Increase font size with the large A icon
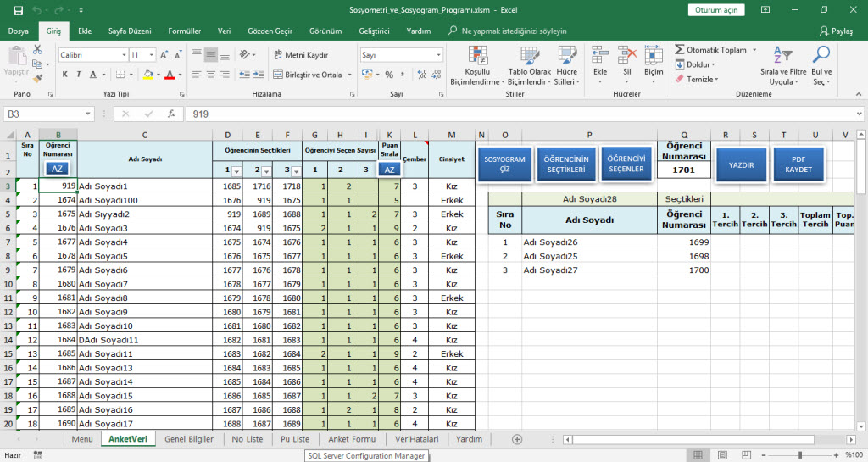The width and height of the screenshot is (868, 462). tap(164, 55)
